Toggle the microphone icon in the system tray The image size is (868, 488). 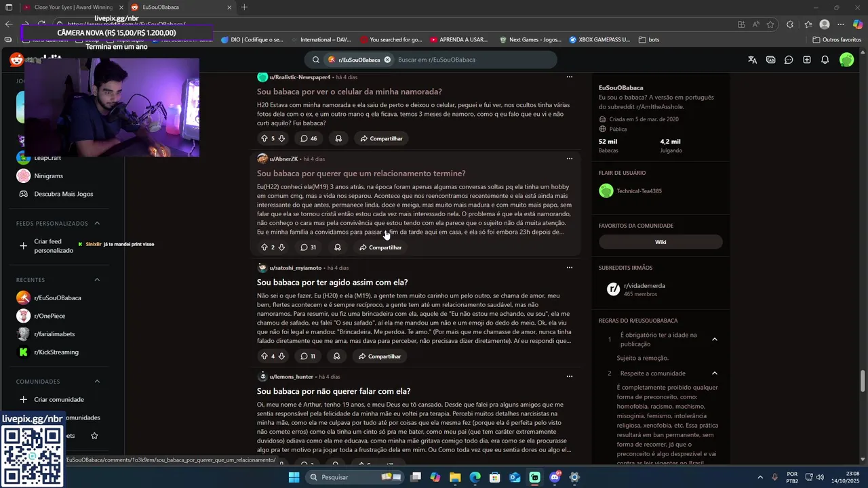coord(774,477)
